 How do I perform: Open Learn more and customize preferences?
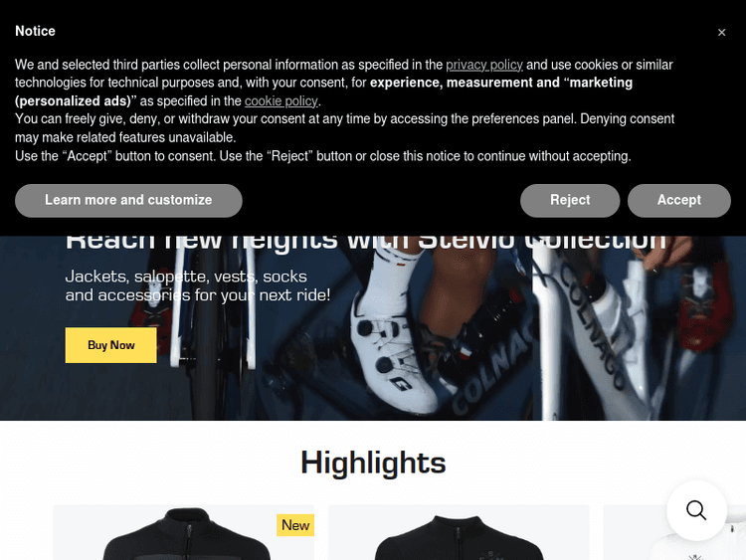point(128,200)
